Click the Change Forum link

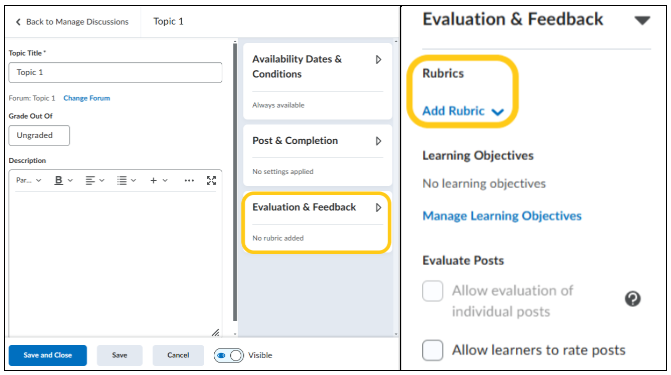click(x=87, y=98)
